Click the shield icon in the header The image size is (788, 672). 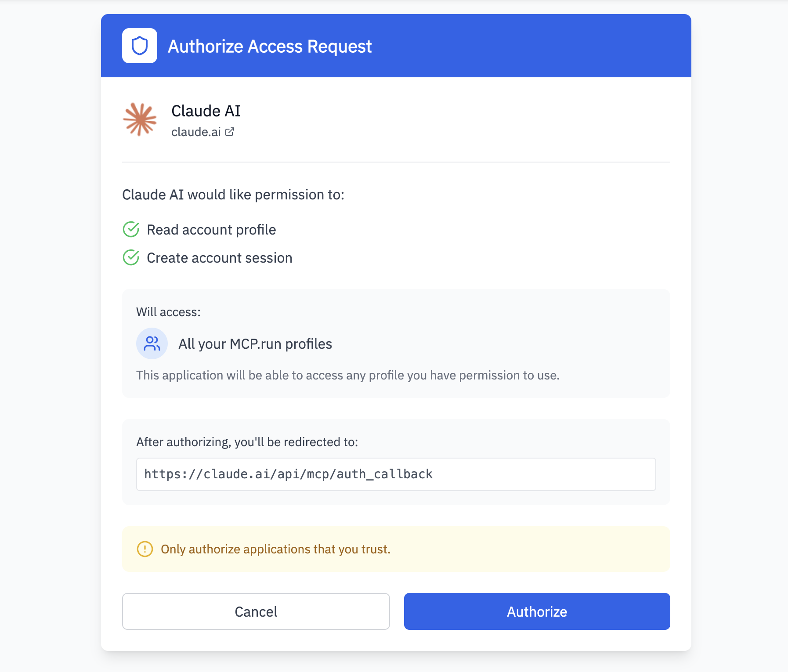[140, 46]
